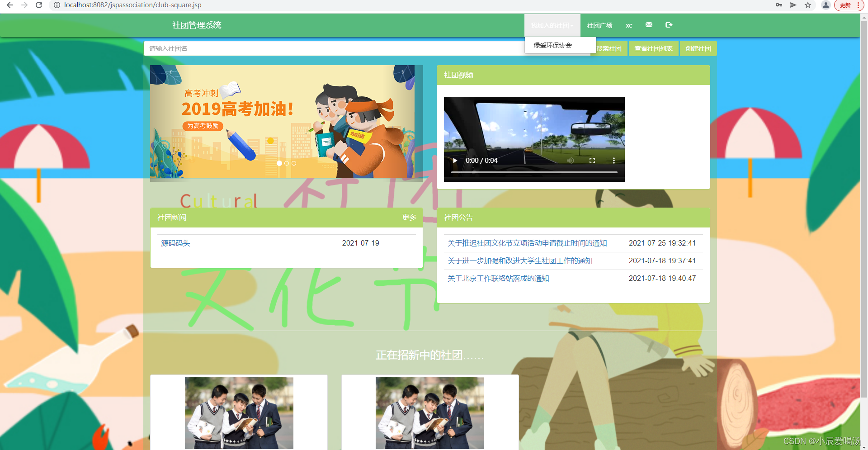Open the video more-options three dots
868x450 pixels.
[x=613, y=161]
